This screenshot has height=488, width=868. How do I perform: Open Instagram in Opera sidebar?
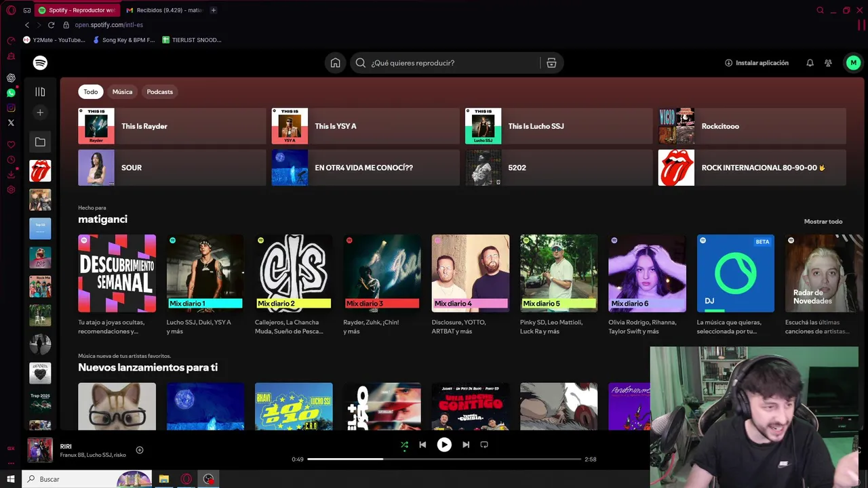11,108
